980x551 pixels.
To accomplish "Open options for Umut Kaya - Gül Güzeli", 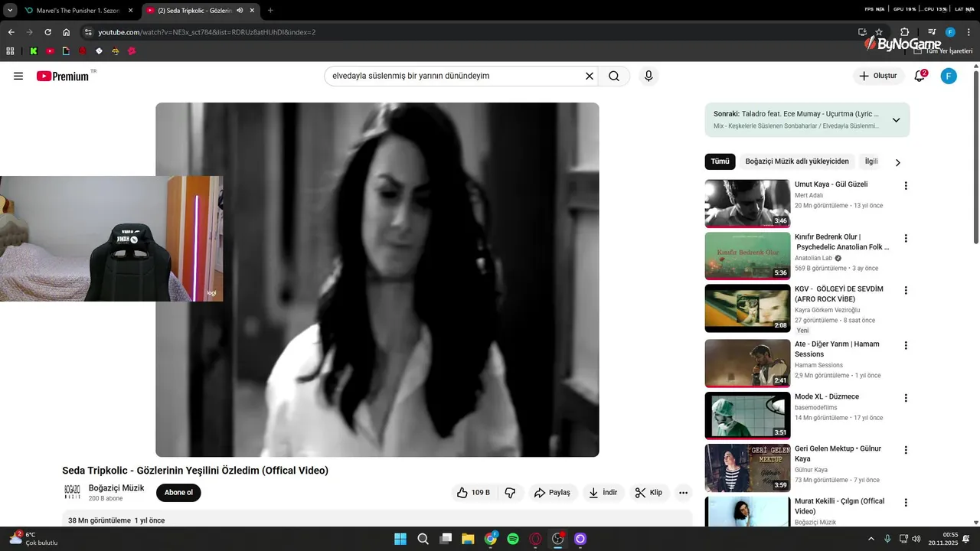I will (x=906, y=186).
